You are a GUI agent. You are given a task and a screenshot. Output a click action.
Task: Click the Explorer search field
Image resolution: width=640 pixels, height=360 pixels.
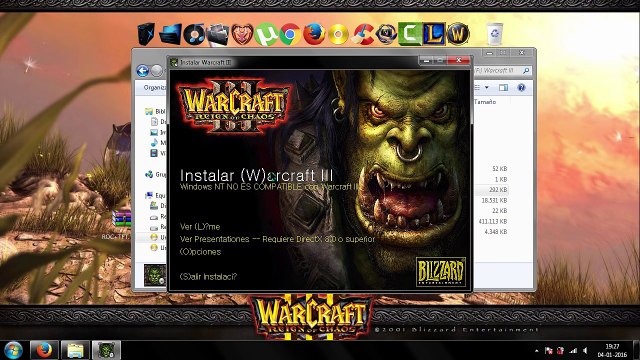tap(502, 71)
